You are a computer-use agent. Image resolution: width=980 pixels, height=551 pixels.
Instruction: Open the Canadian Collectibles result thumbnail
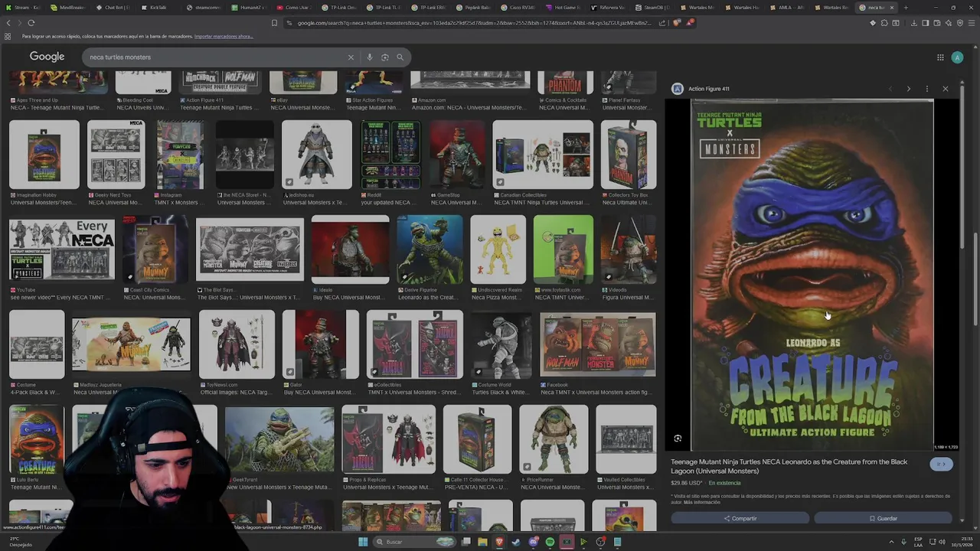coord(543,155)
